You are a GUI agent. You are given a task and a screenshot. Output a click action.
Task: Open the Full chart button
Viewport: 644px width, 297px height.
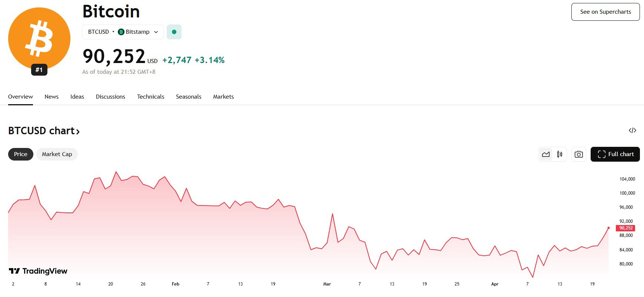pos(615,154)
